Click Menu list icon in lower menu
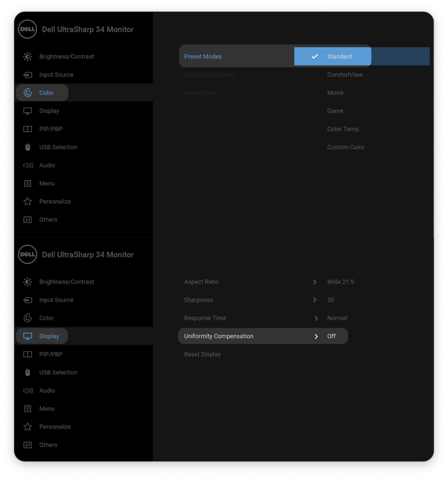The width and height of the screenshot is (448, 478). point(27,409)
